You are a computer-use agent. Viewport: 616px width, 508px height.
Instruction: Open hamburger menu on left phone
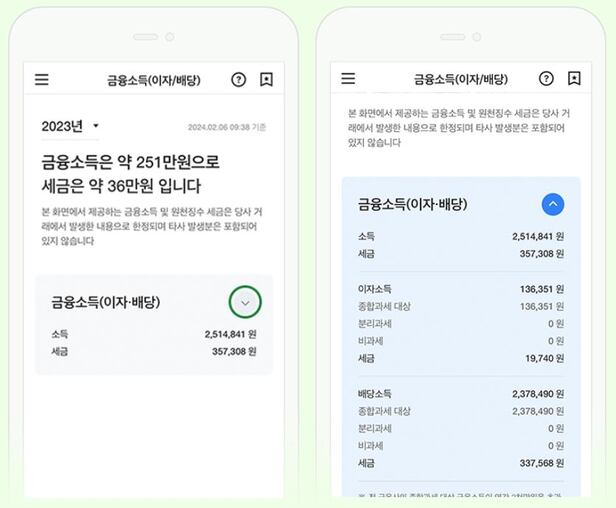(42, 79)
